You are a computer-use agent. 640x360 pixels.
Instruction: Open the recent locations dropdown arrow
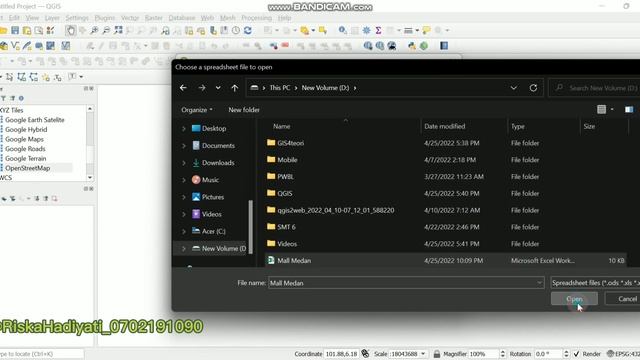point(218,88)
